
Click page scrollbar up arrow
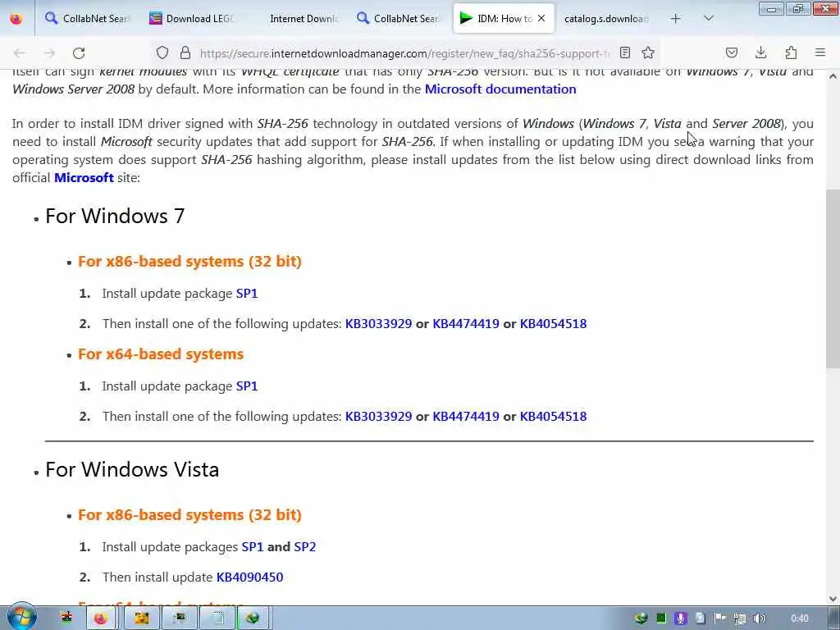pyautogui.click(x=833, y=76)
